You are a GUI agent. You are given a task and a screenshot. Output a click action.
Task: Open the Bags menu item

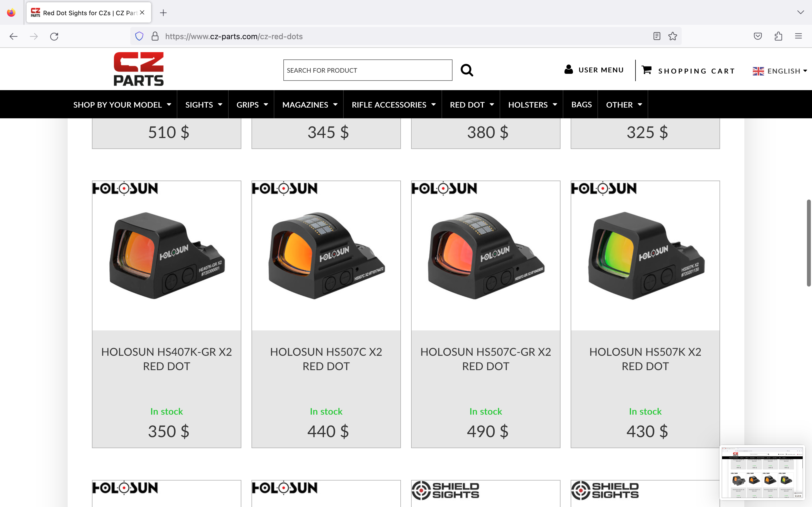pos(581,104)
